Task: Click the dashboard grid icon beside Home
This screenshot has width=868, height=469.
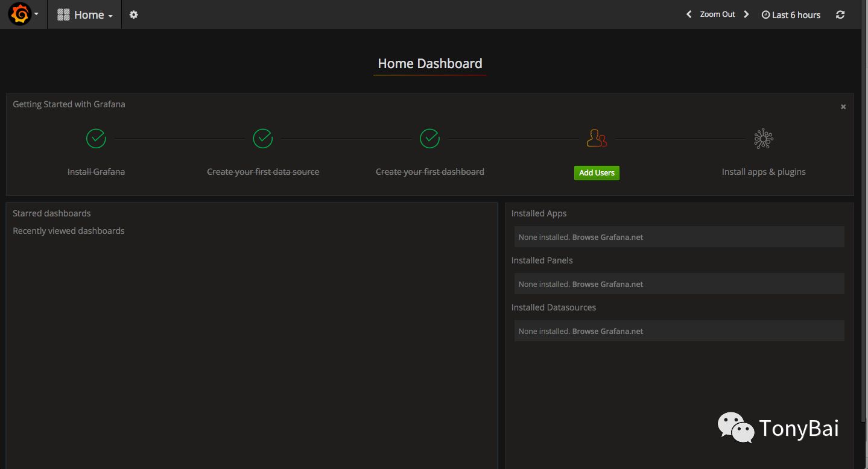Action: [63, 14]
